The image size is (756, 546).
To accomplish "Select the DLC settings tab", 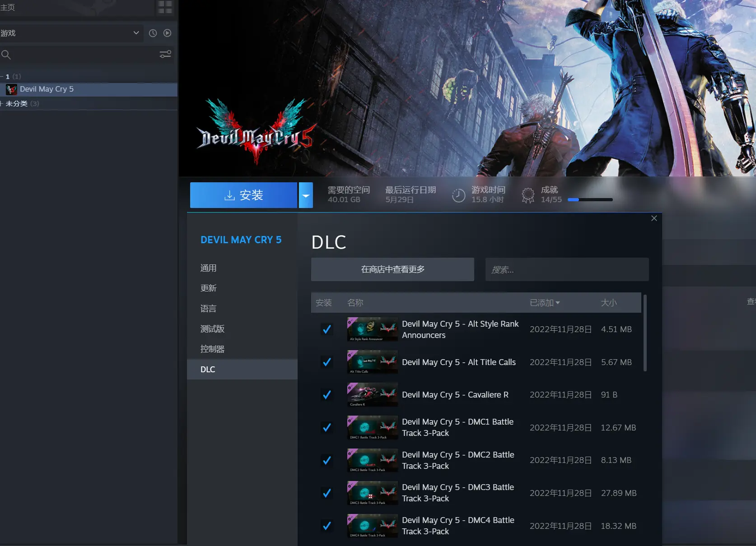I will (242, 370).
